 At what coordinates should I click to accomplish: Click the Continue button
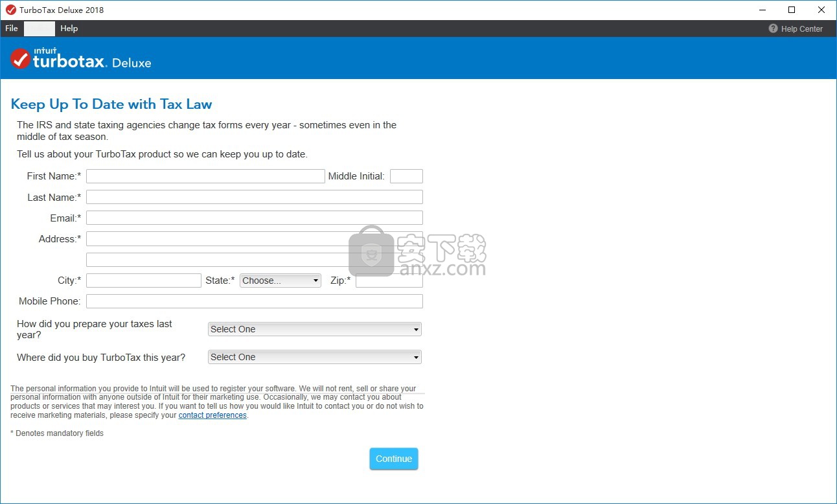tap(394, 459)
